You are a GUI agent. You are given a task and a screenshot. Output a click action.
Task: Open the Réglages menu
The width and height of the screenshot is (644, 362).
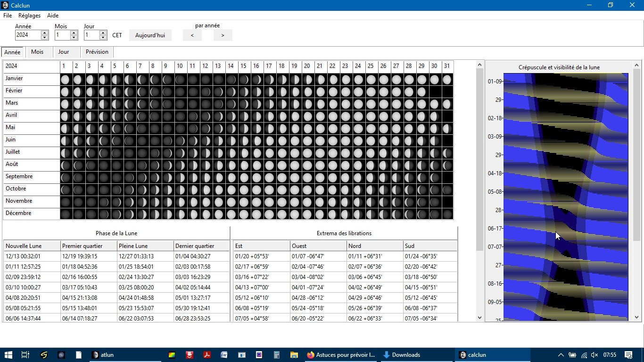30,16
